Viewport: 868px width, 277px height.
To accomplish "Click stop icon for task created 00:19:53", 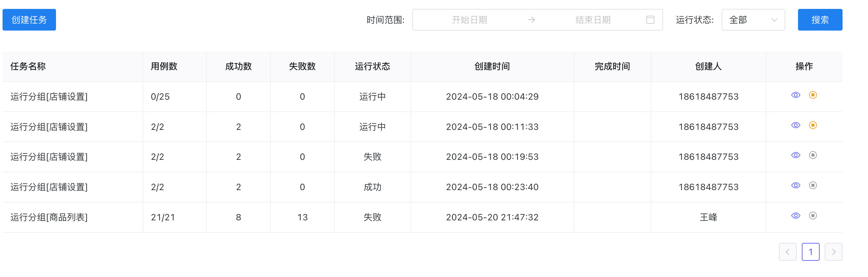I will (813, 155).
